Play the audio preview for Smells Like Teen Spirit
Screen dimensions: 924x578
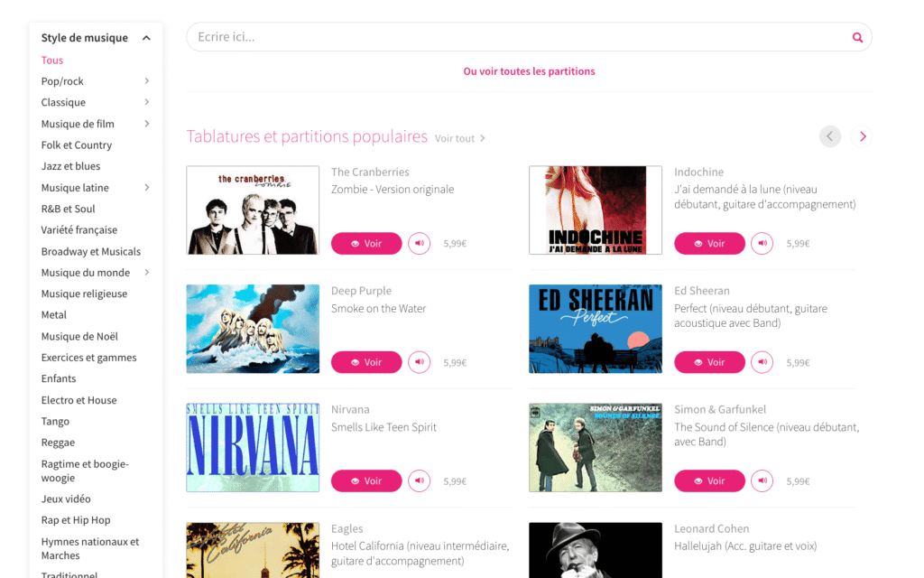point(419,480)
